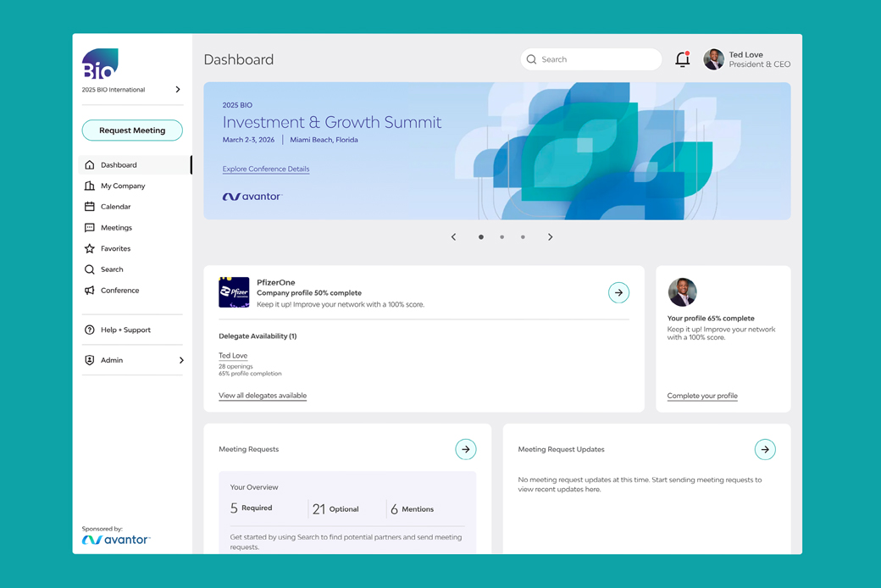The width and height of the screenshot is (881, 588).
Task: Open Help + Support question icon
Action: [x=90, y=330]
